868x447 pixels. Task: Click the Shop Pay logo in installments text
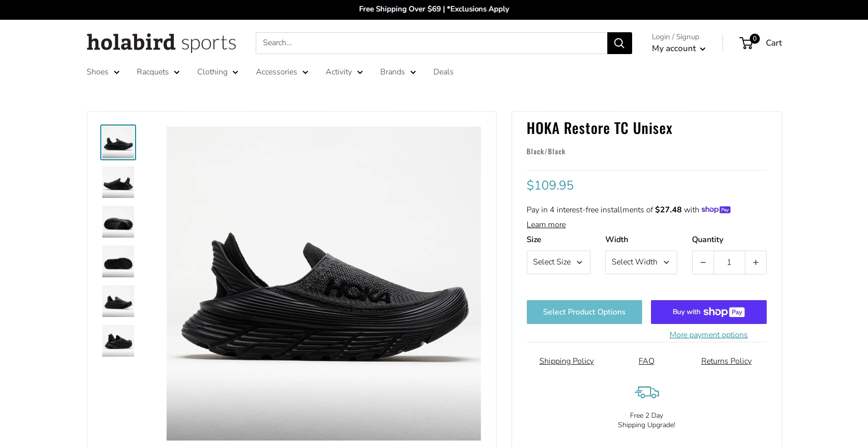pos(716,210)
